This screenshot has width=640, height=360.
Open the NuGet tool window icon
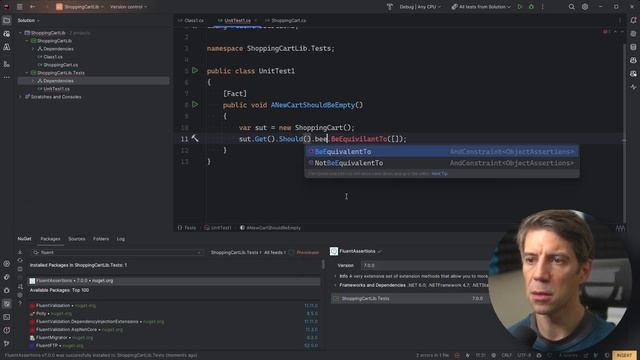point(7,304)
